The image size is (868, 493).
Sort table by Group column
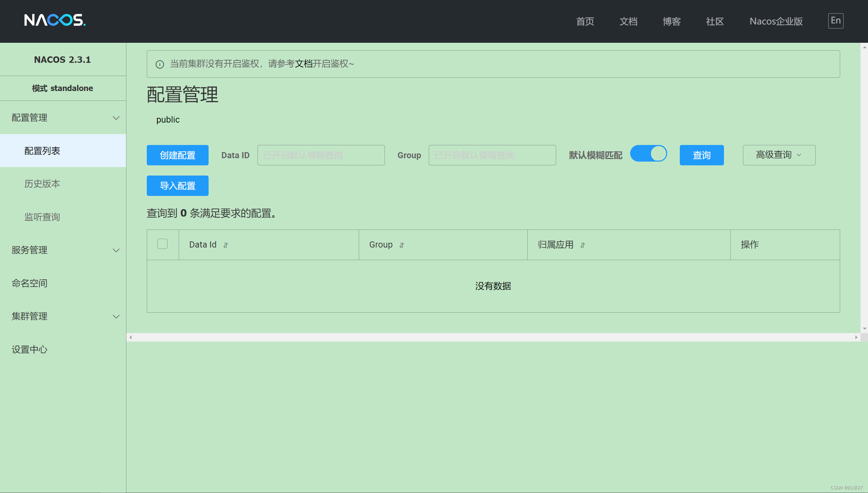[x=402, y=245]
